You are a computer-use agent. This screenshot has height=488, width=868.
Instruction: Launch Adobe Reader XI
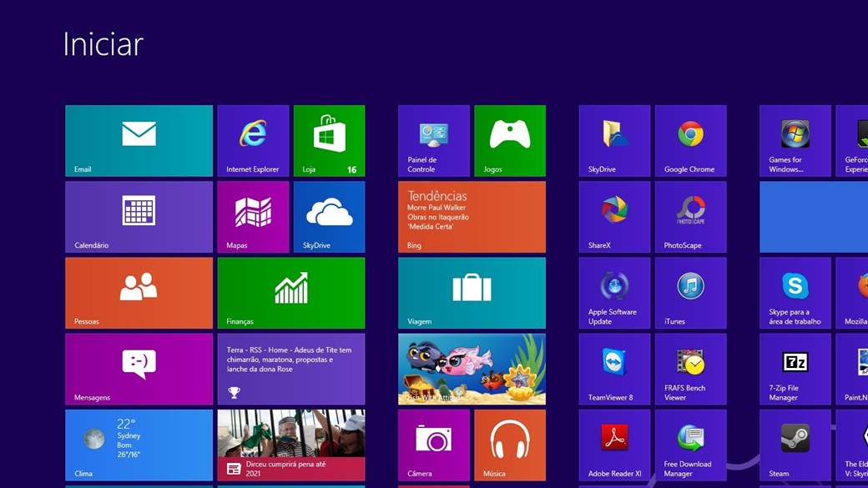pos(614,445)
